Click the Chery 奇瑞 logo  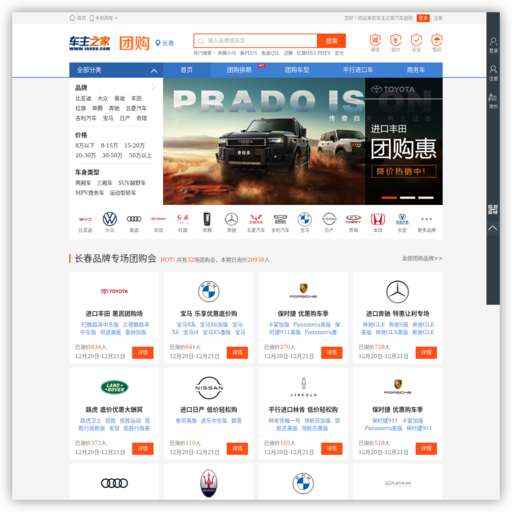(353, 219)
